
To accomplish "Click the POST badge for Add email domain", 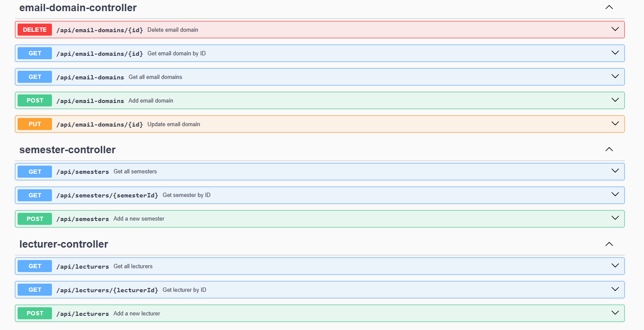I will pyautogui.click(x=35, y=100).
